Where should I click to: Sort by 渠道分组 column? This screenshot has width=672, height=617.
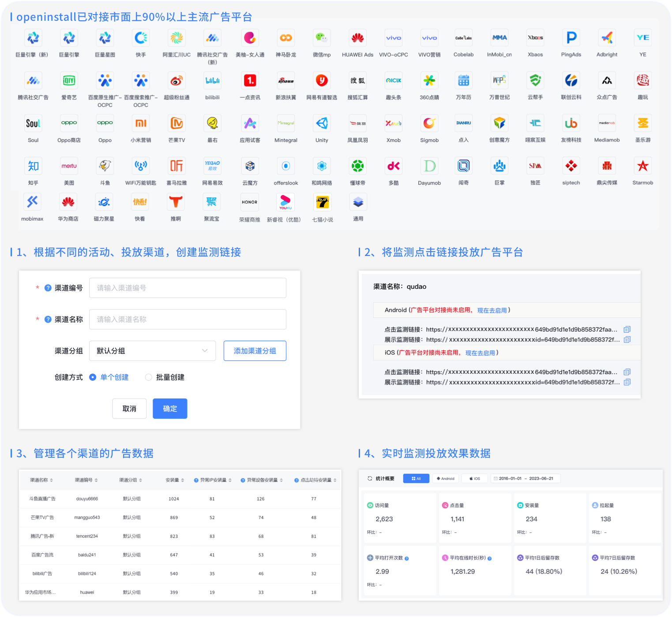pos(141,480)
